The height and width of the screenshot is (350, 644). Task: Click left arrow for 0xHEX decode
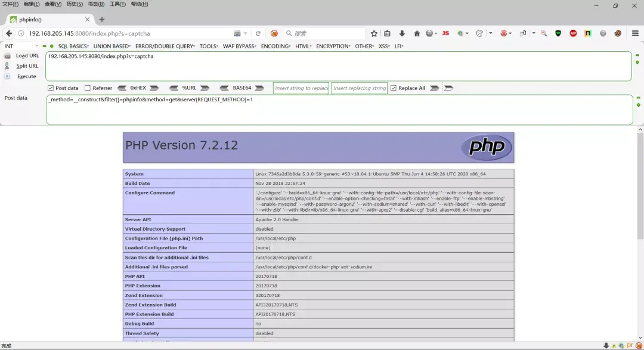(122, 88)
